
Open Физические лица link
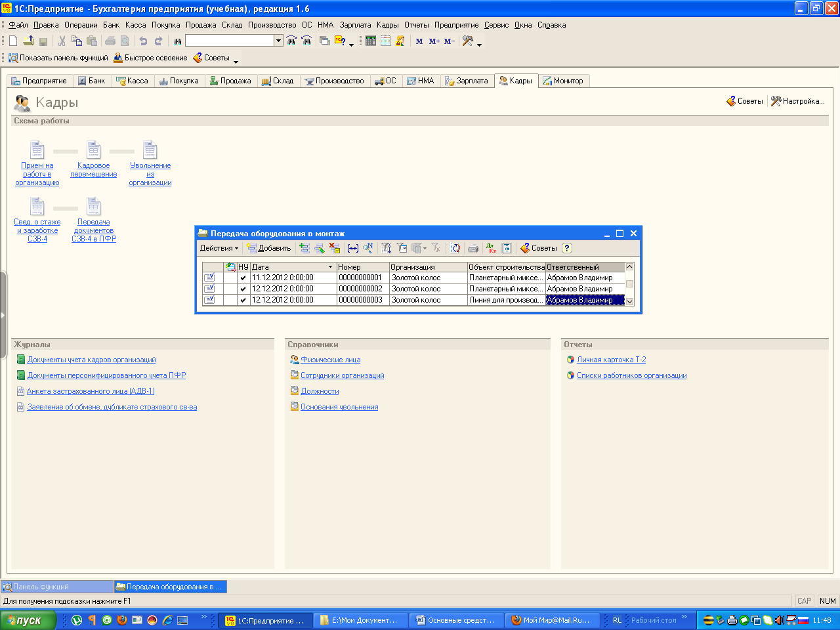[331, 360]
